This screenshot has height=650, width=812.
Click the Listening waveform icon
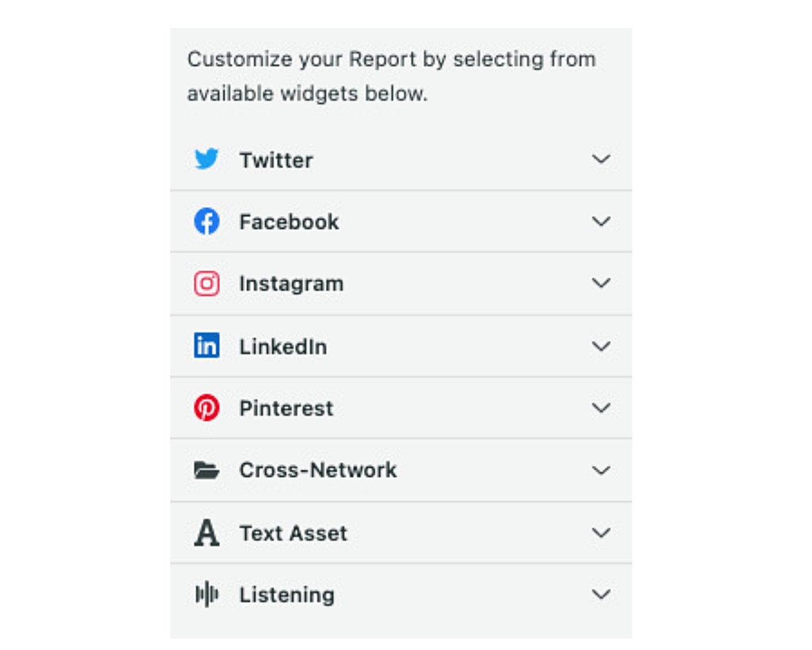click(206, 595)
